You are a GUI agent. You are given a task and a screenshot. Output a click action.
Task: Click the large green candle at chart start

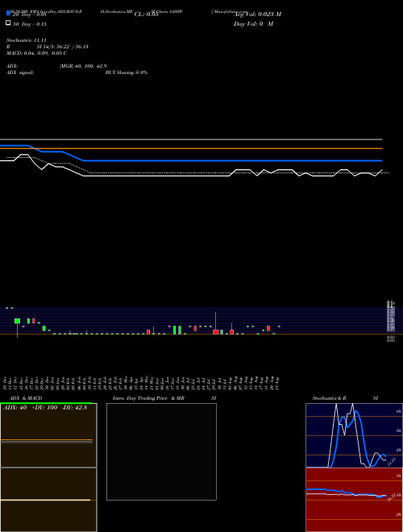tap(17, 321)
